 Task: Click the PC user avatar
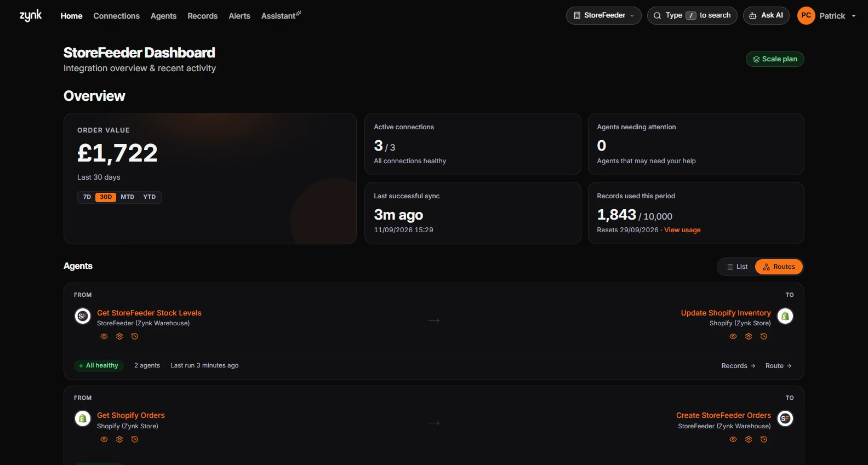click(806, 15)
